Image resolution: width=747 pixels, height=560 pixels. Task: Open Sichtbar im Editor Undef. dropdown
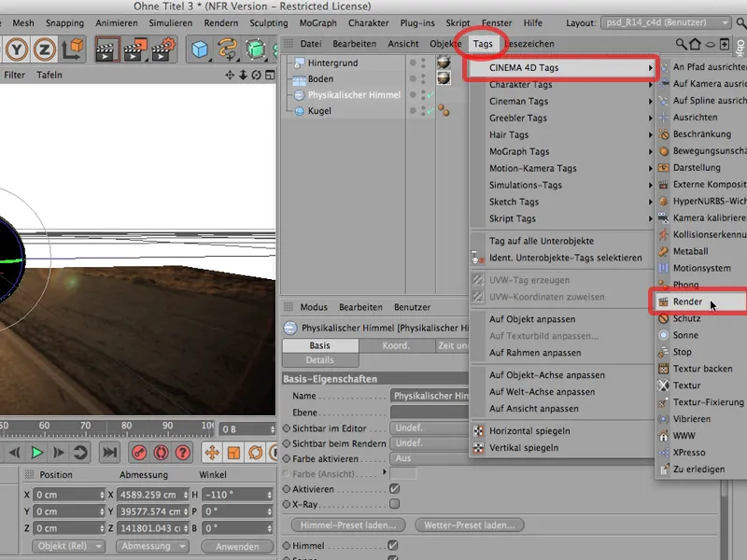click(x=430, y=428)
